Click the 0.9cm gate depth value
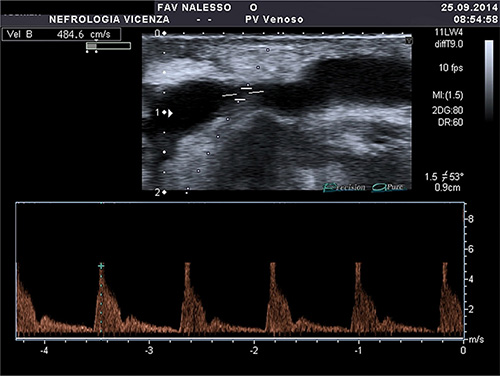 click(x=447, y=188)
